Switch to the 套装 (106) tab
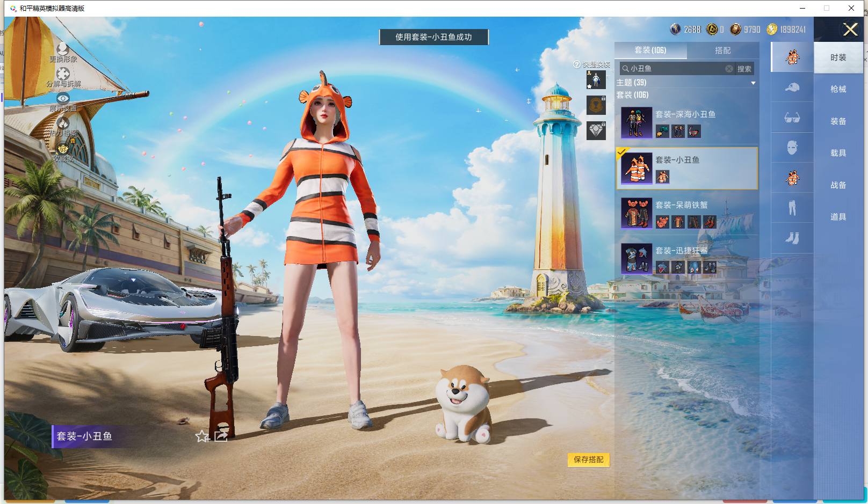This screenshot has height=504, width=868. pos(650,50)
